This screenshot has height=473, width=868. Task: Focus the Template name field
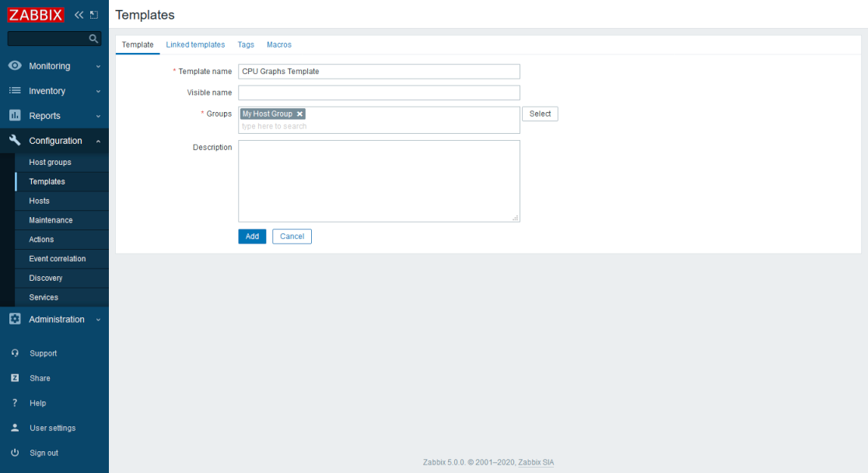[380, 72]
